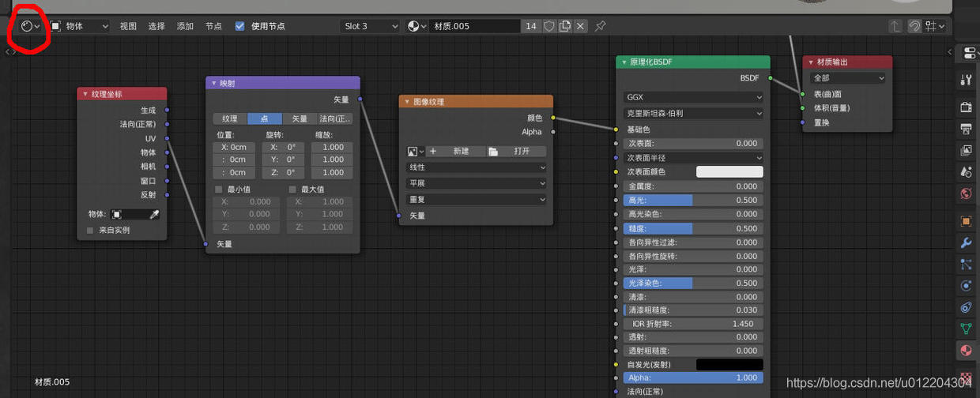The width and height of the screenshot is (980, 398).
Task: Open the Physics properties icon
Action: click(x=966, y=286)
